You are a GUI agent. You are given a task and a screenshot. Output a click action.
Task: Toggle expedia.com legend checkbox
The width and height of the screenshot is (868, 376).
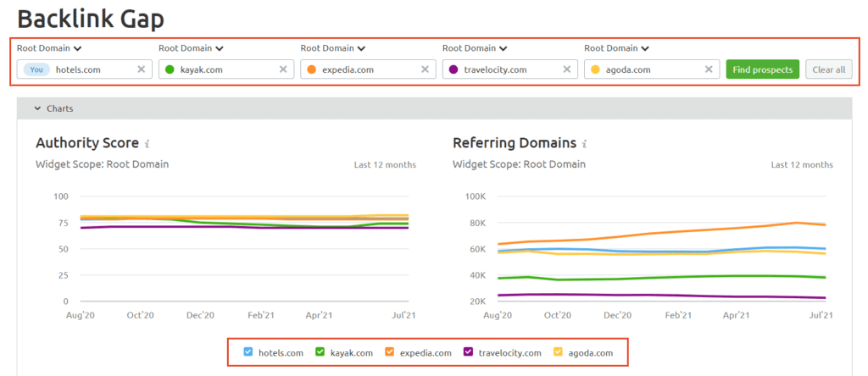click(x=389, y=351)
